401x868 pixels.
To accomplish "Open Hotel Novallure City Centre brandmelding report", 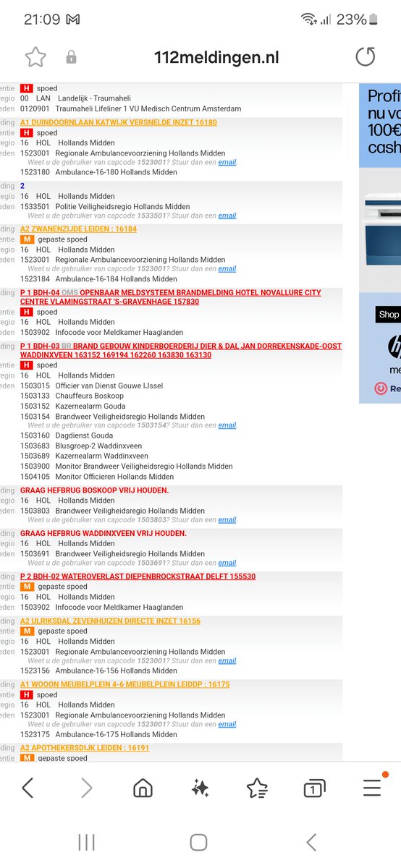I will (x=171, y=297).
